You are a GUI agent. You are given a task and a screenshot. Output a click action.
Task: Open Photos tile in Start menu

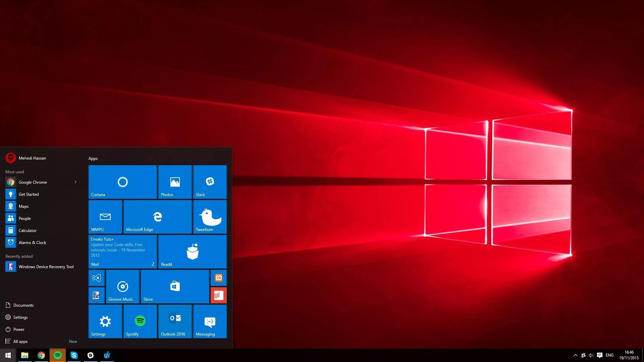click(175, 182)
